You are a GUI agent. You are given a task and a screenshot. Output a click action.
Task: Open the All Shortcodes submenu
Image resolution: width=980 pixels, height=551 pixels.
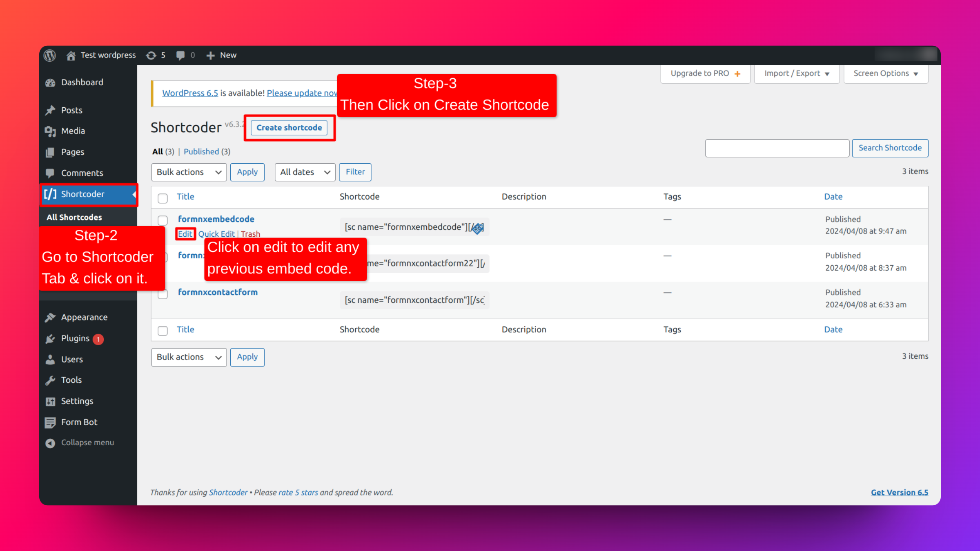[74, 218]
